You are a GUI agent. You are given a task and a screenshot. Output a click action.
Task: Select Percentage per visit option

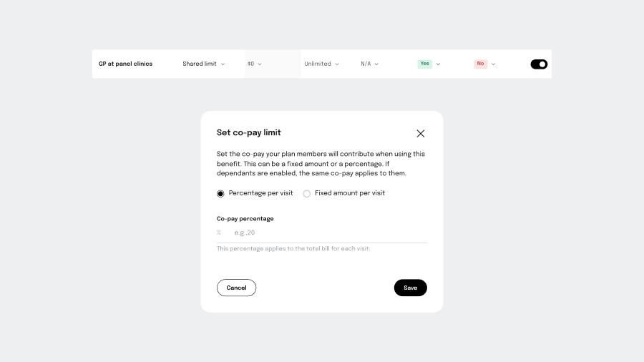[x=221, y=193]
